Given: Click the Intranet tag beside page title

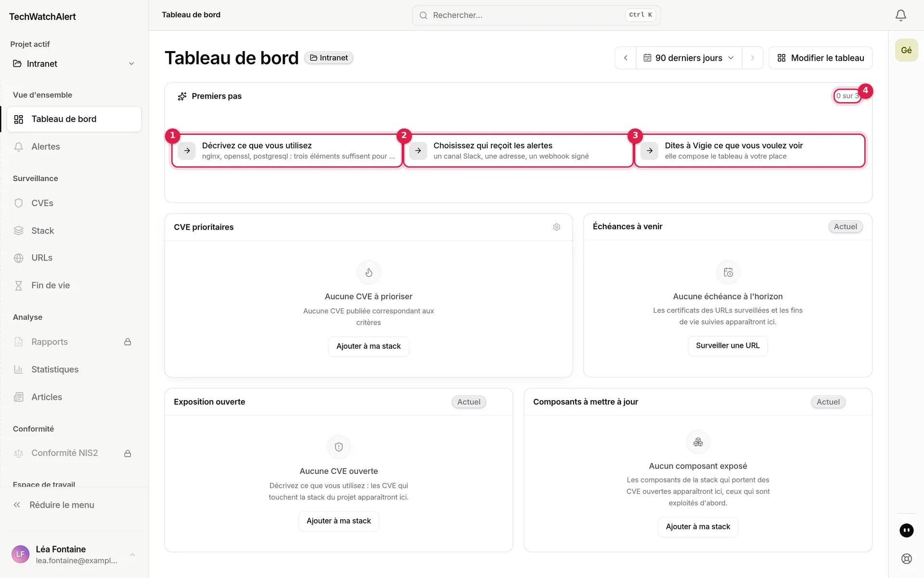Looking at the screenshot, I should [x=329, y=58].
